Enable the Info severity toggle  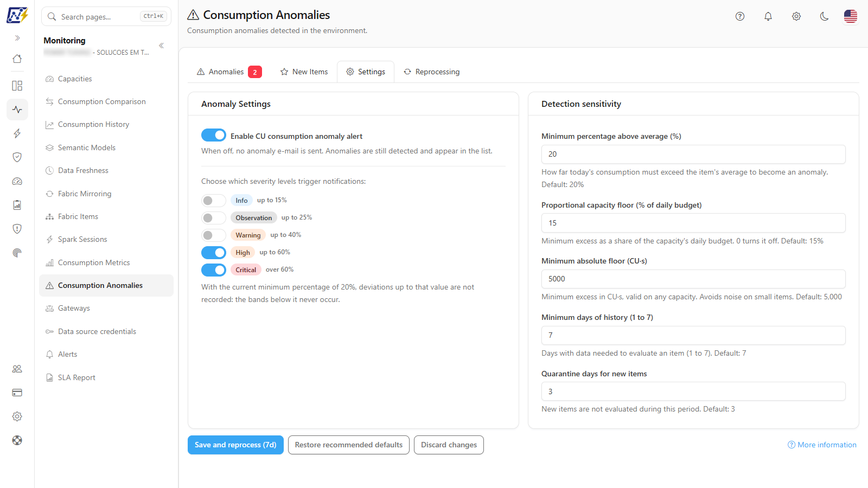[214, 201]
